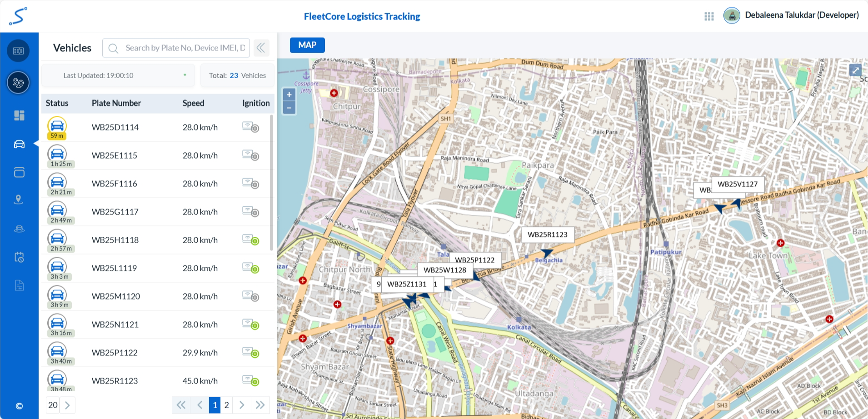
Task: Open the dashboard panel from sidebar
Action: 18,115
